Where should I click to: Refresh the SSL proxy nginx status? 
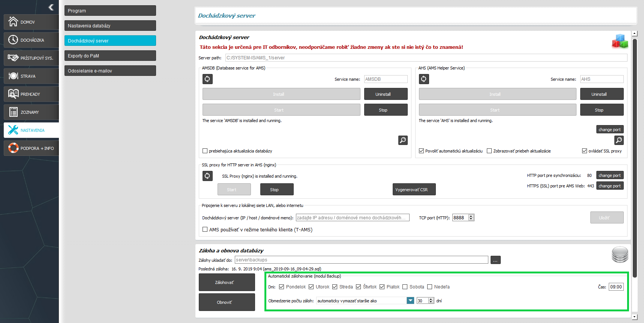207,176
